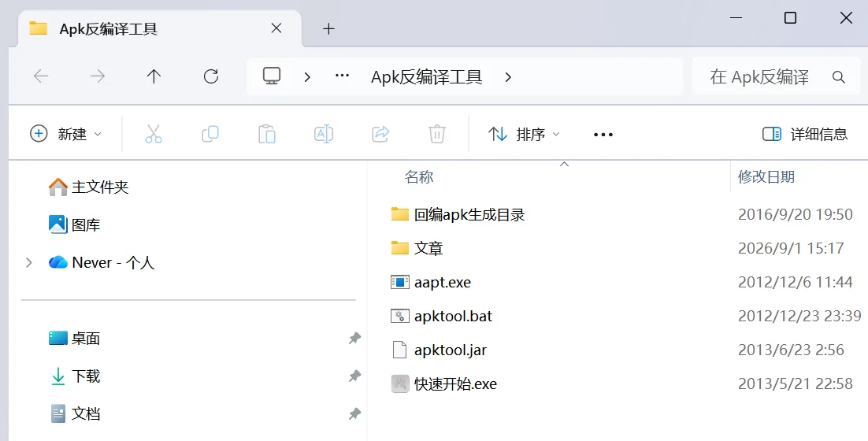Click the pin icon next to 桌面
The height and width of the screenshot is (441, 868).
(354, 338)
